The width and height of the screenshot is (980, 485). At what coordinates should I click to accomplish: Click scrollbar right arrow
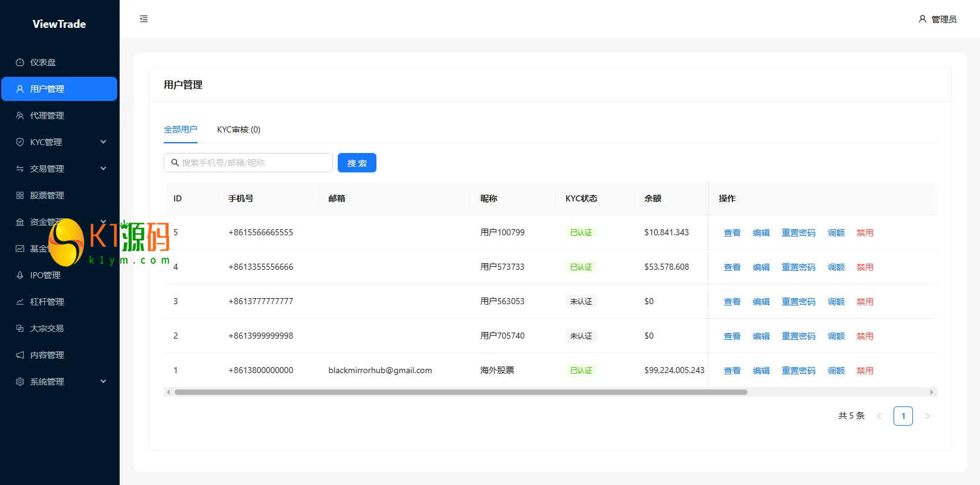coord(932,392)
